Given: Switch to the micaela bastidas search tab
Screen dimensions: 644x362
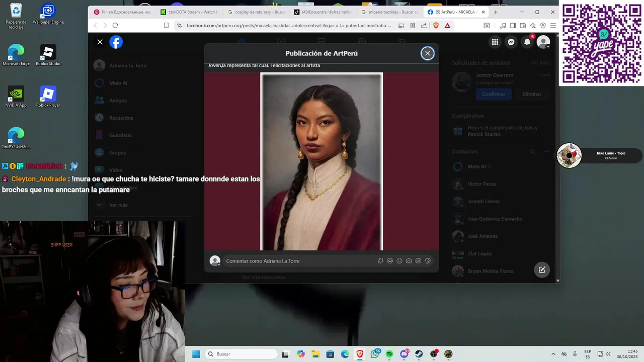Looking at the screenshot, I should (x=390, y=12).
